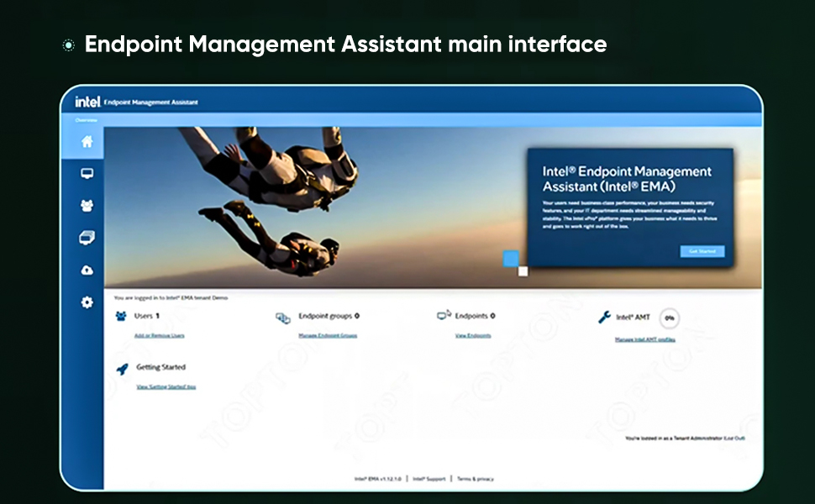Open the Manage Endpoint Groups link
The width and height of the screenshot is (815, 504).
pyautogui.click(x=328, y=335)
